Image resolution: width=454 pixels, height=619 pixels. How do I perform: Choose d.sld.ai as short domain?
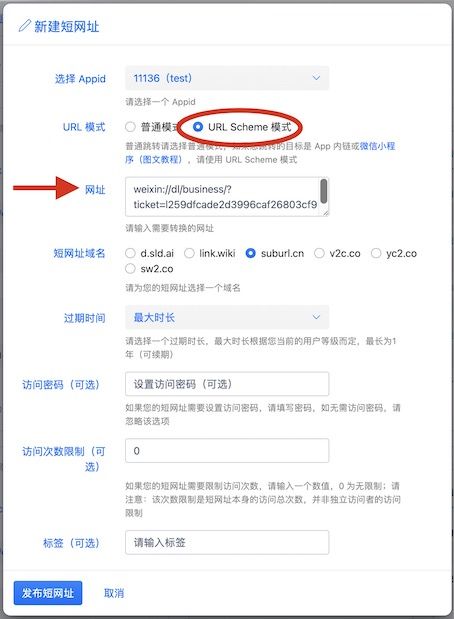130,253
